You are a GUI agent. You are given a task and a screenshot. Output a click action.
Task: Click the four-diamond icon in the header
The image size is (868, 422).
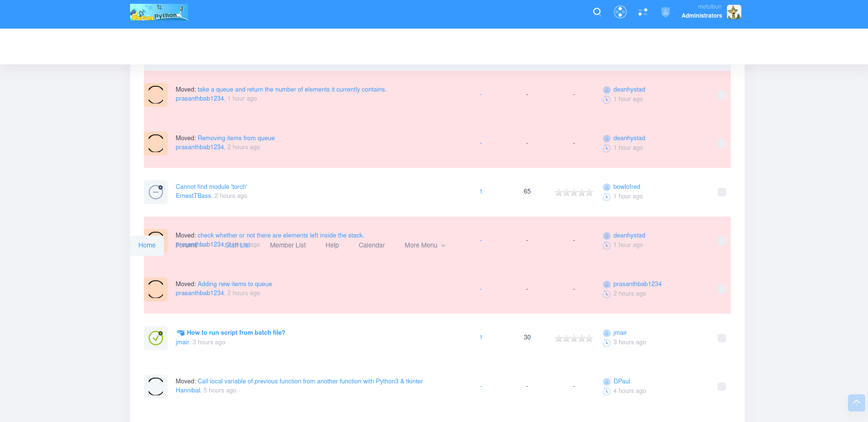(620, 12)
